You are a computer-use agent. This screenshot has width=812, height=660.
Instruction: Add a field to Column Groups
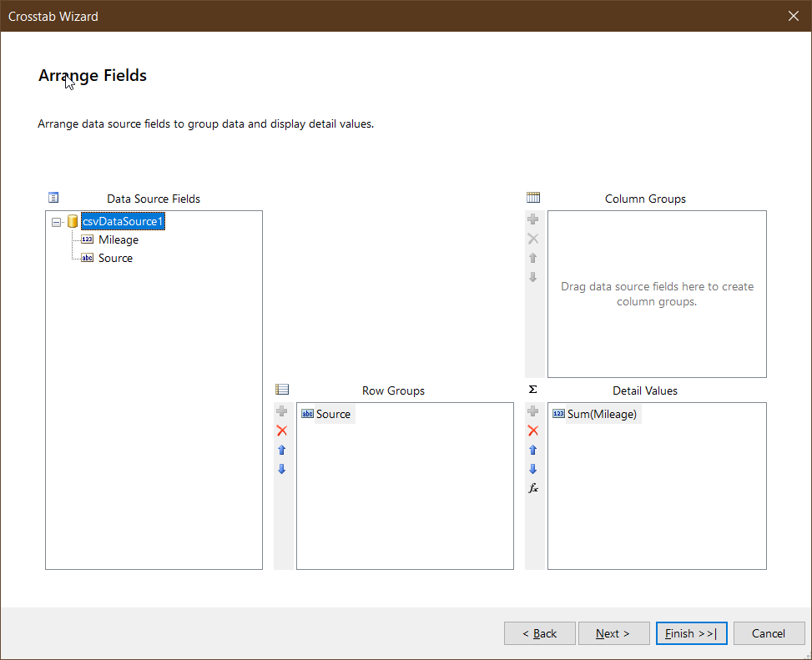[533, 219]
